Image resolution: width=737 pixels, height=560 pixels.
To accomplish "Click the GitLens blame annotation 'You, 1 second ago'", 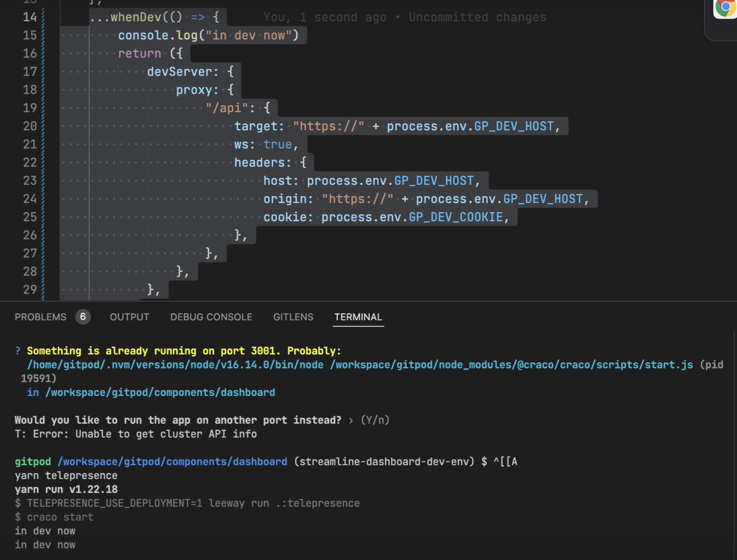I will coord(325,17).
